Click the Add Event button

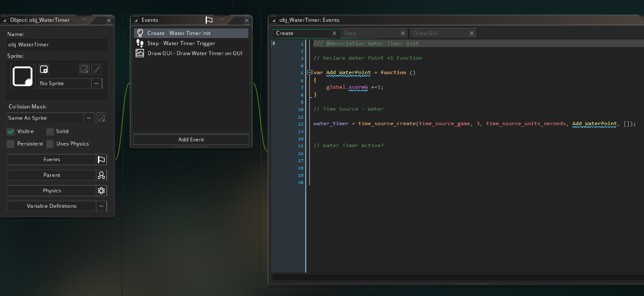[191, 139]
